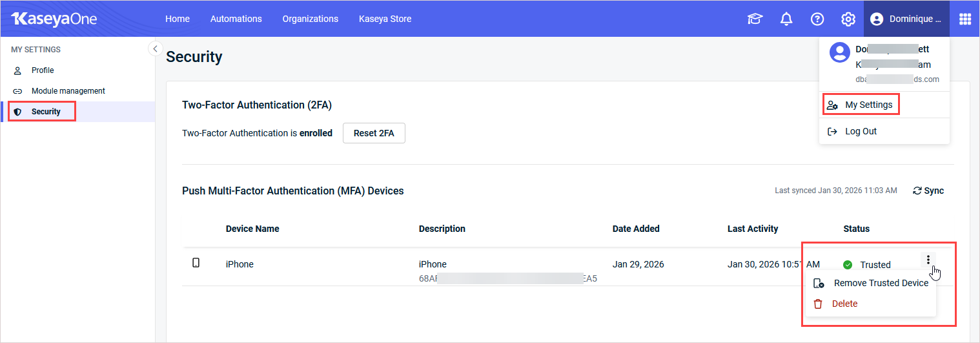Open the notifications bell
The image size is (980, 343).
(786, 19)
